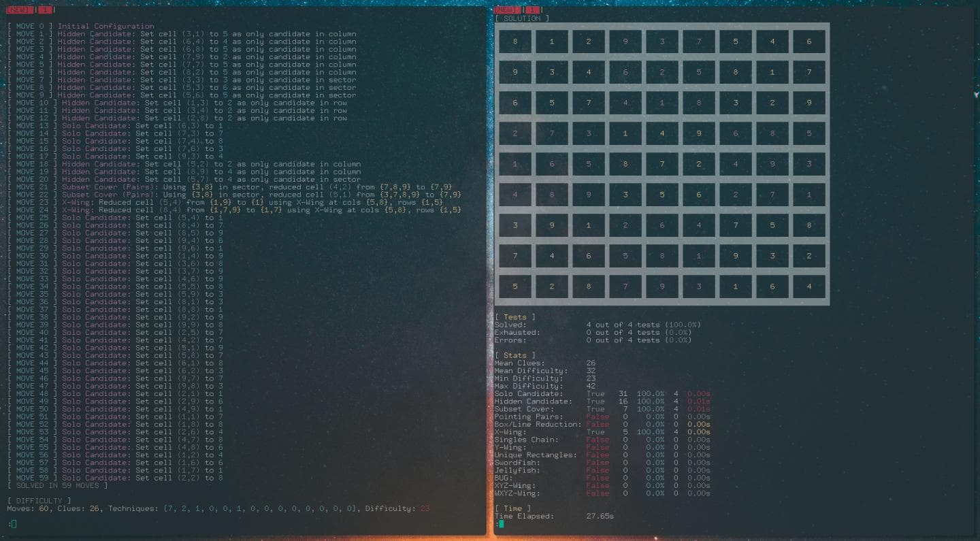Click the SOLUTION section header

pyautogui.click(x=521, y=18)
